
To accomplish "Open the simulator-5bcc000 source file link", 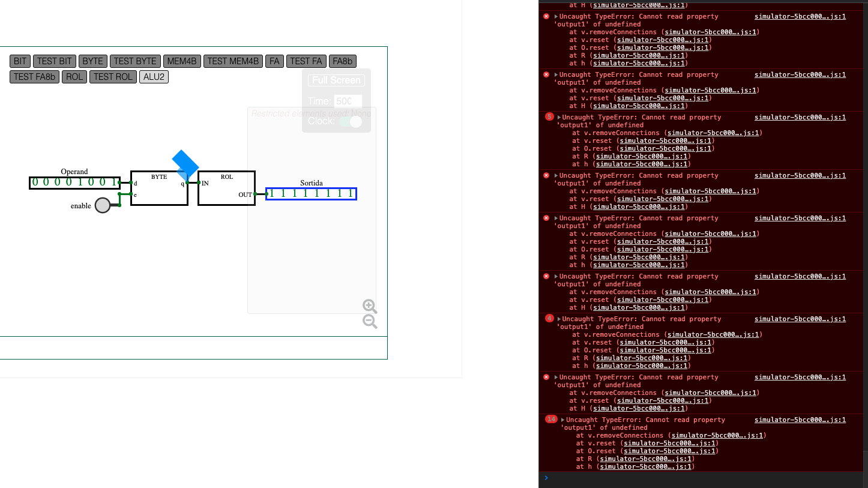I will 800,16.
